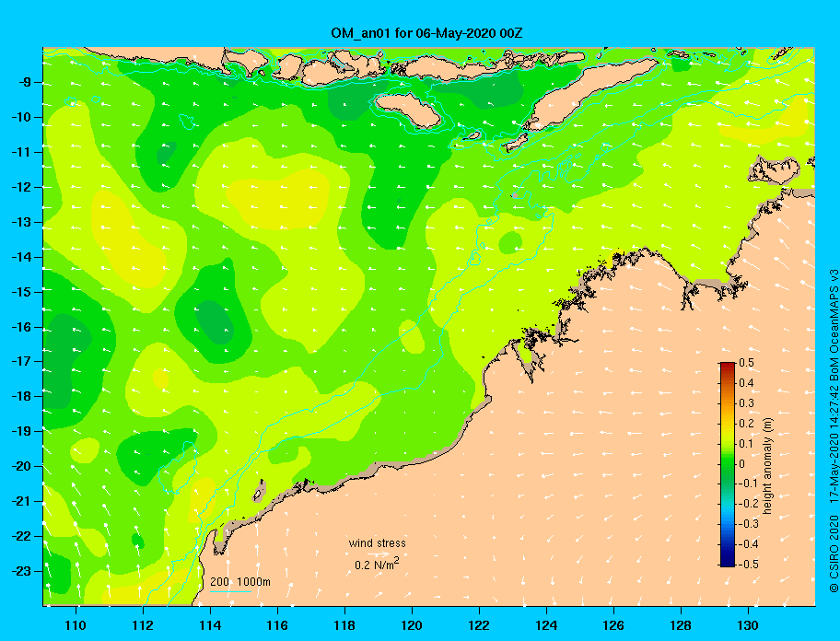Viewport: 840px width, 641px height.
Task: Click colorbar value 0.5
Action: click(746, 363)
